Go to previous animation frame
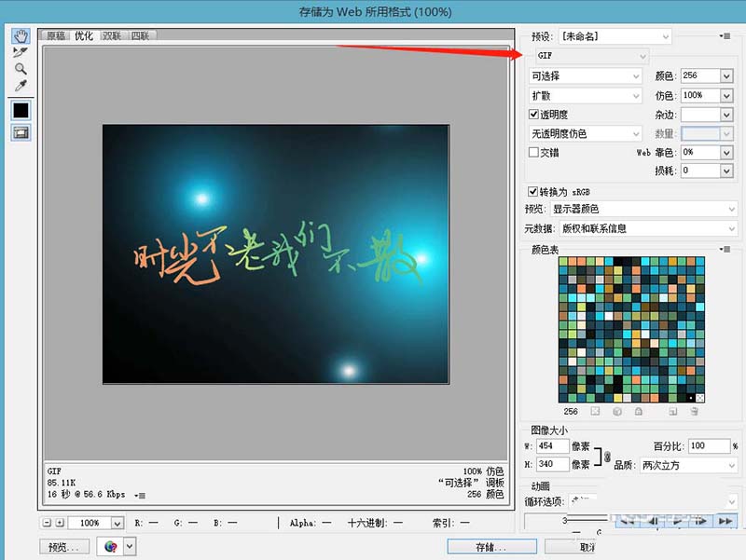 coord(653,521)
